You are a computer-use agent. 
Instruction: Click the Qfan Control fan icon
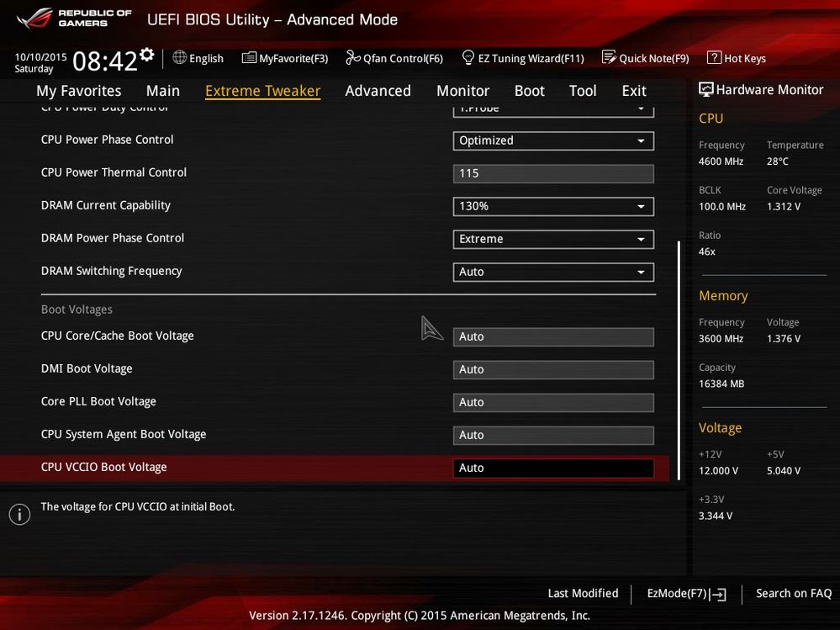point(353,57)
